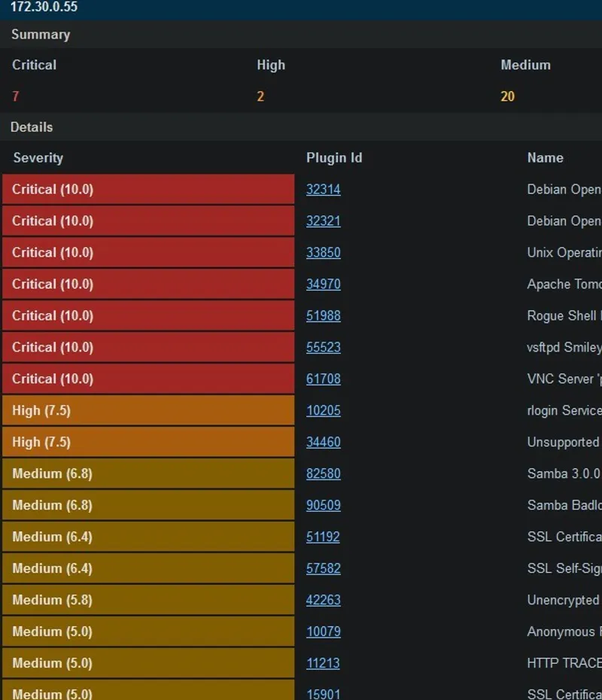The image size is (602, 700).
Task: Collapse the Summary section header
Action: click(41, 35)
